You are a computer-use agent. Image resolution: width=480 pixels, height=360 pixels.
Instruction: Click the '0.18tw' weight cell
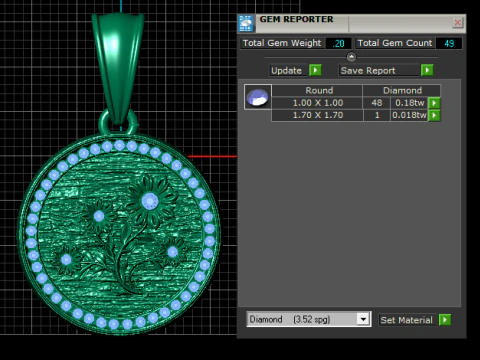tap(409, 103)
